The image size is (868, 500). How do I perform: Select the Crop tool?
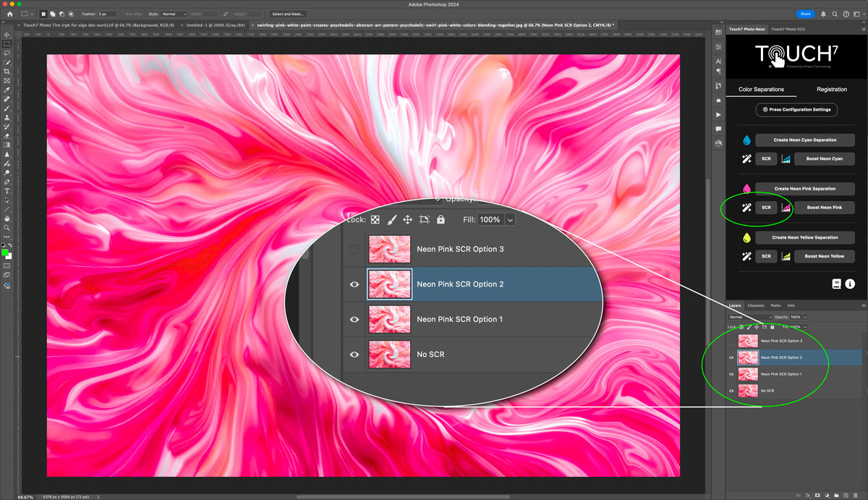coord(7,72)
